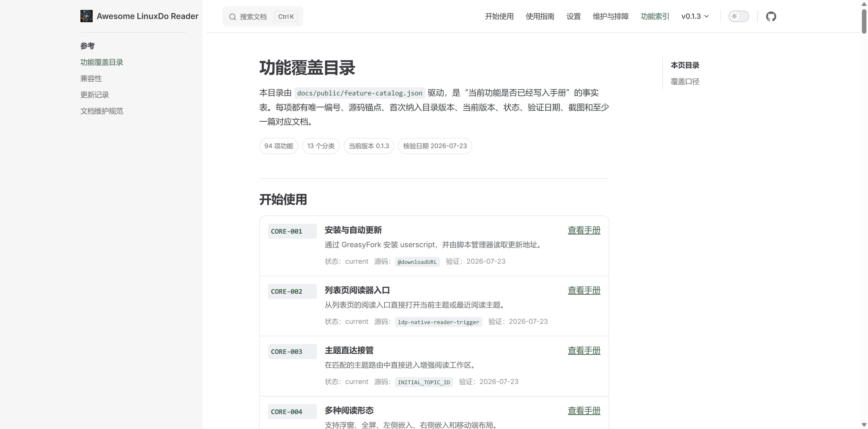
Task: Click the Awesome LinuxDo Reader title
Action: 148,16
